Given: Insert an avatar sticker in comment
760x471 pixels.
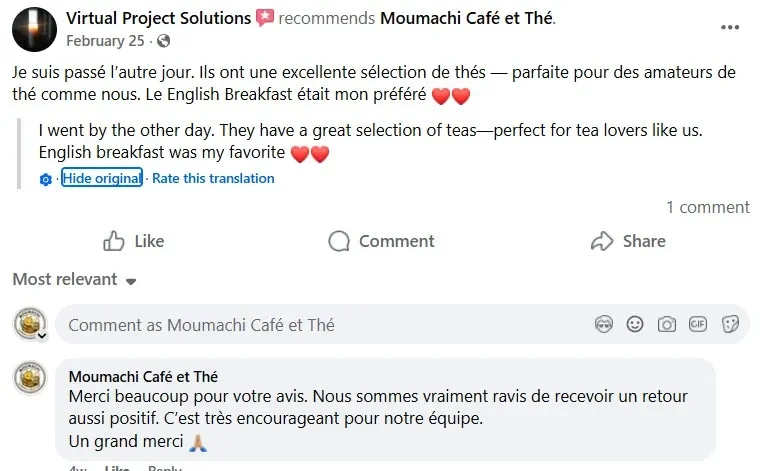Looking at the screenshot, I should 603,325.
